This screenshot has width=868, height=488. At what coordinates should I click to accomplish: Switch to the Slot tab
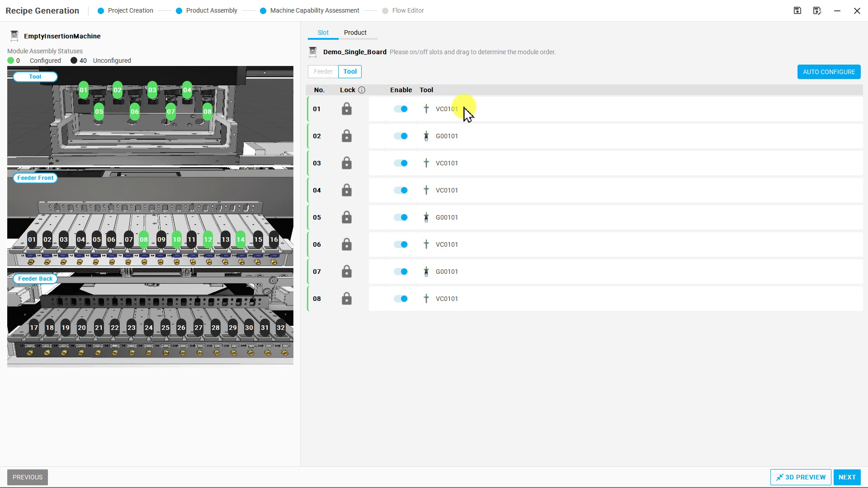tap(323, 33)
